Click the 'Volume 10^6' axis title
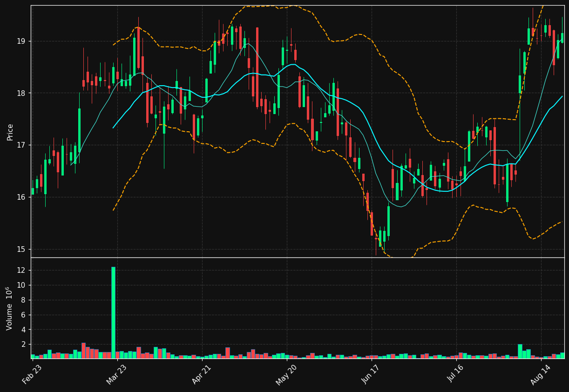The width and height of the screenshot is (569, 392). click(9, 308)
